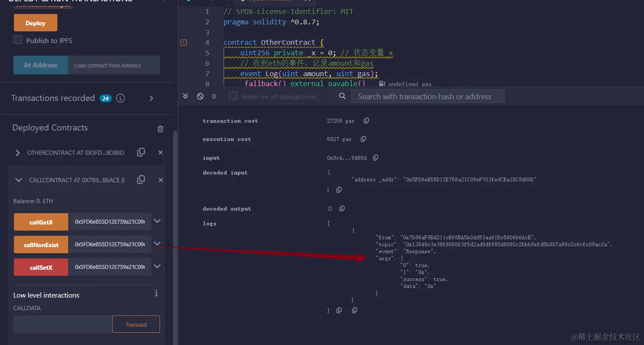The width and height of the screenshot is (644, 345).
Task: Run the callNonExist function
Action: [x=41, y=245]
